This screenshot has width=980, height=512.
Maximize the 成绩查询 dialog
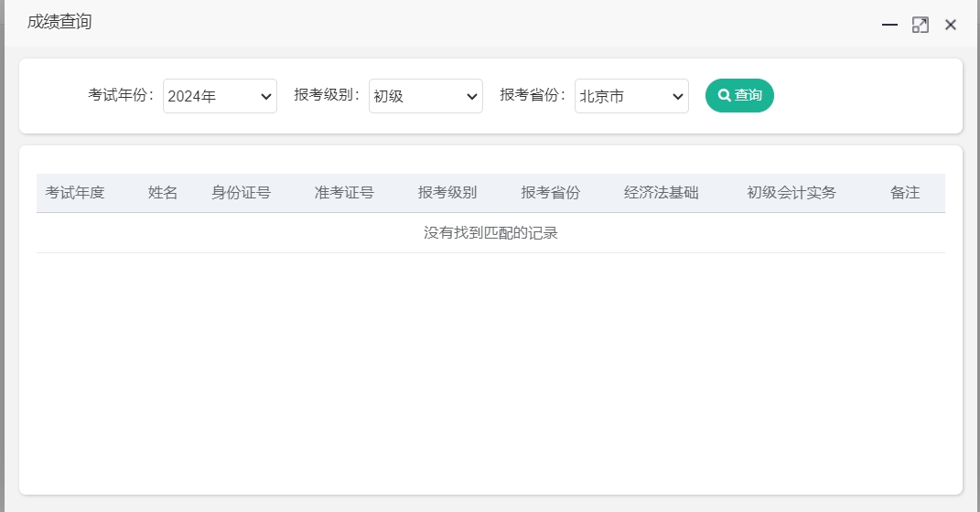tap(920, 25)
